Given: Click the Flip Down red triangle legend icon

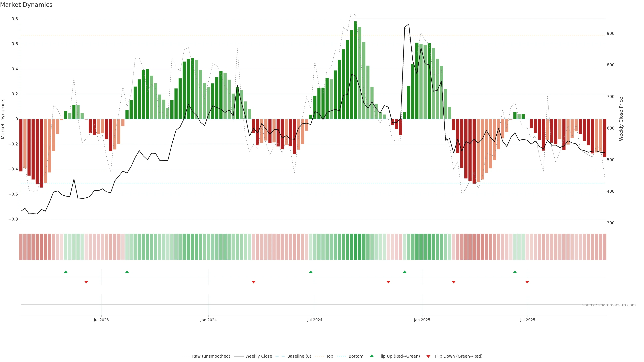Looking at the screenshot, I should [x=428, y=356].
